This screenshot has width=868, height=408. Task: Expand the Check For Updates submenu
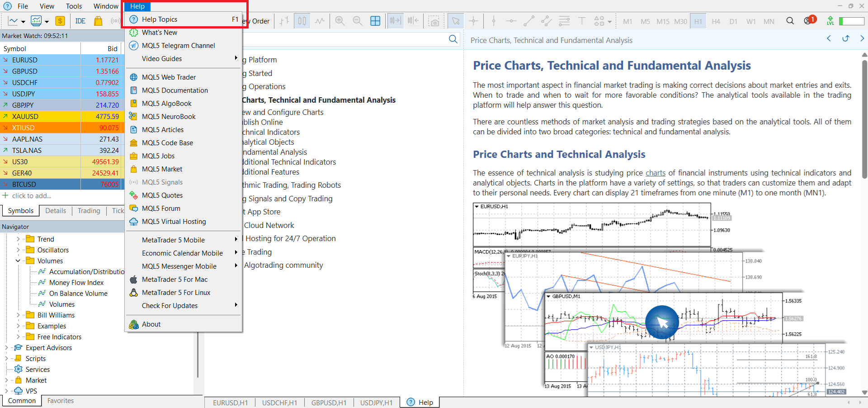point(183,306)
